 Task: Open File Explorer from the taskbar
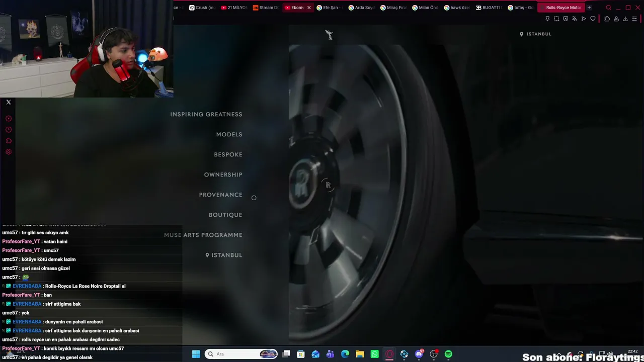click(360, 354)
